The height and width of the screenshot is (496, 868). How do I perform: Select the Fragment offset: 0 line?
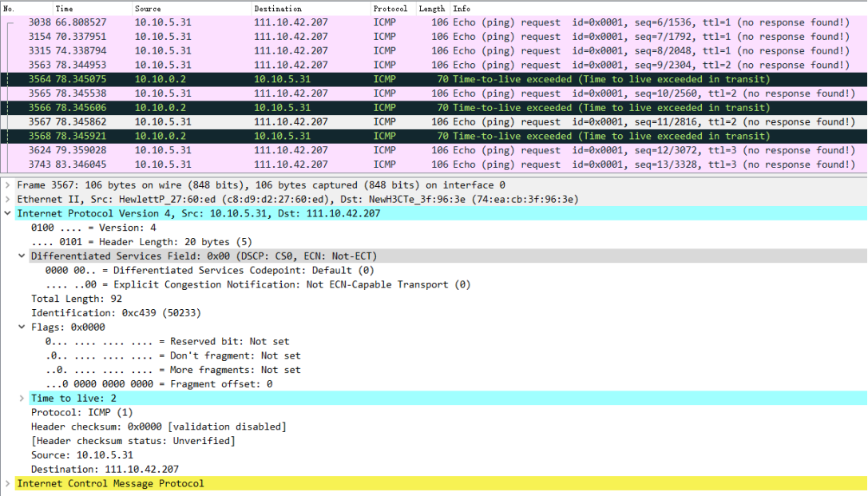pyautogui.click(x=159, y=384)
